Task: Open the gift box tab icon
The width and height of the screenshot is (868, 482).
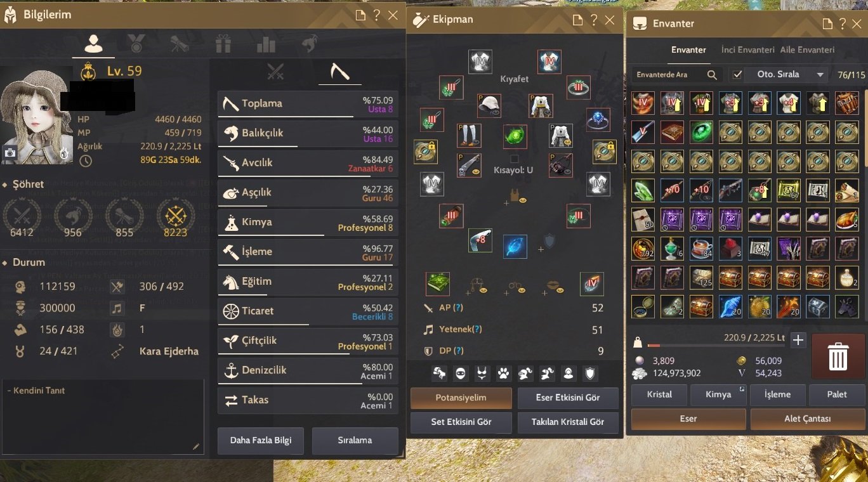Action: point(223,44)
